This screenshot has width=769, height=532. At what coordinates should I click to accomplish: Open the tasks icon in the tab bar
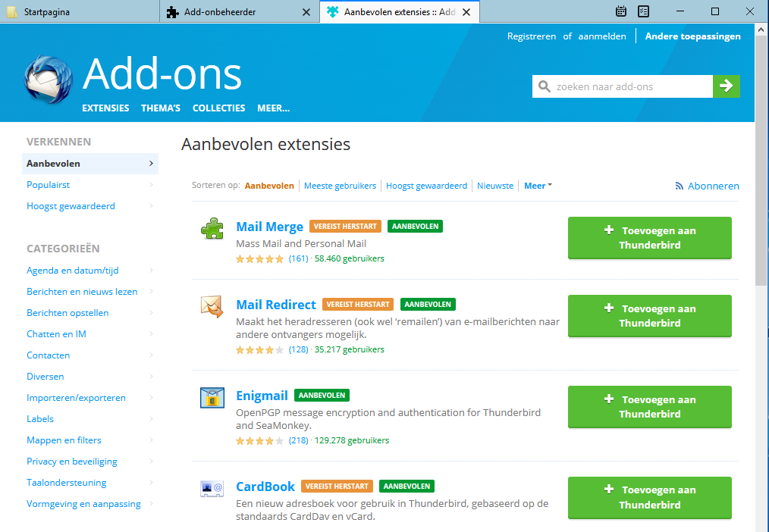pyautogui.click(x=643, y=11)
